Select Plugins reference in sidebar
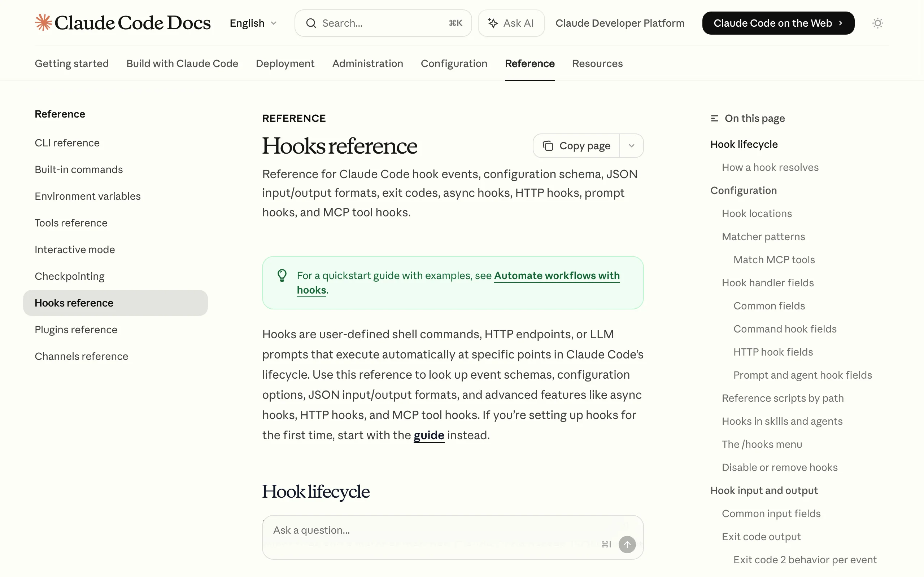This screenshot has height=577, width=924. (76, 329)
